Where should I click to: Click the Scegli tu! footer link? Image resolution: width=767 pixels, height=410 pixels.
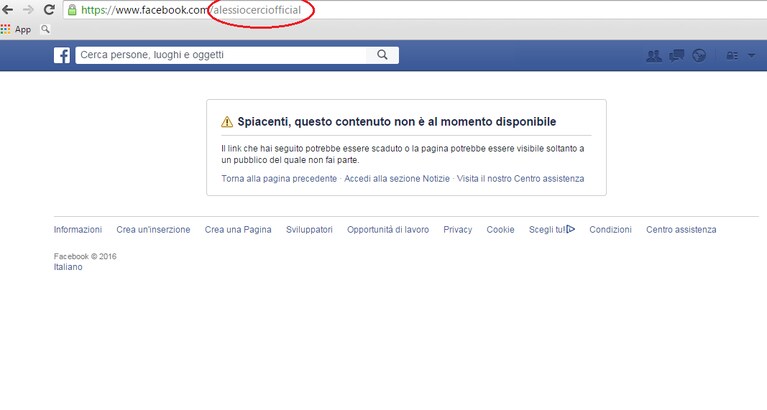coord(547,229)
